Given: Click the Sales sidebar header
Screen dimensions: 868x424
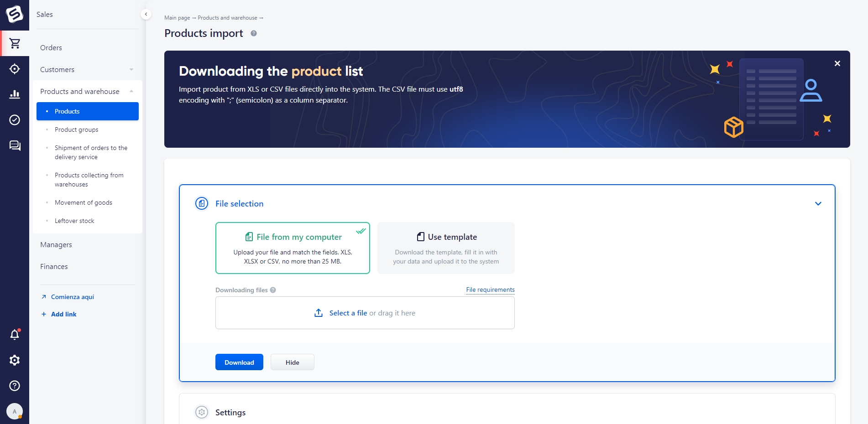Looking at the screenshot, I should [x=45, y=14].
